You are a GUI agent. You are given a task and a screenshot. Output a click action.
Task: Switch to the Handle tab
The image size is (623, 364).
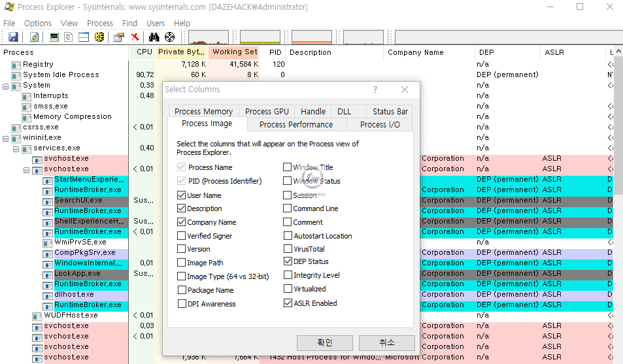313,111
